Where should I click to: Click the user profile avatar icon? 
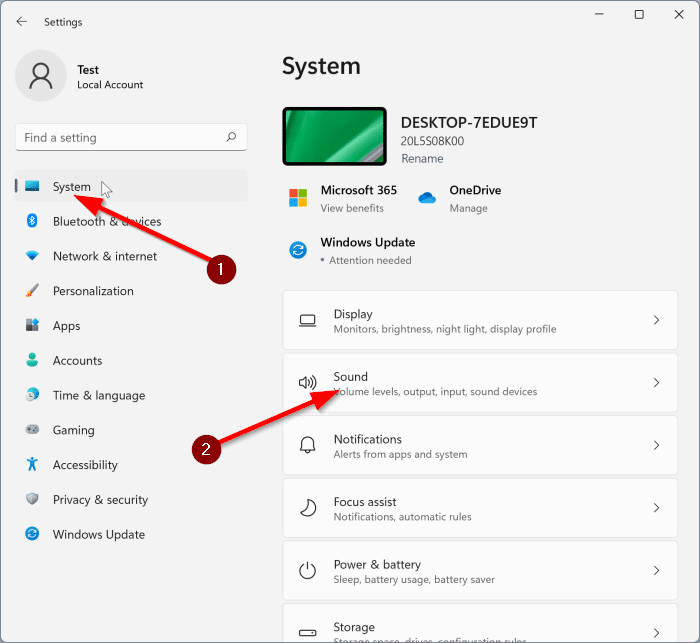pos(41,75)
